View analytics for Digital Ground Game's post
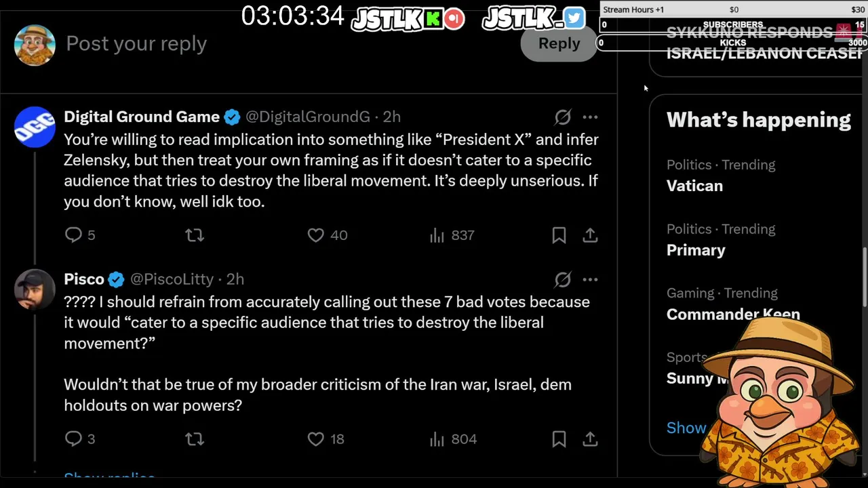The width and height of the screenshot is (868, 488). (x=437, y=235)
